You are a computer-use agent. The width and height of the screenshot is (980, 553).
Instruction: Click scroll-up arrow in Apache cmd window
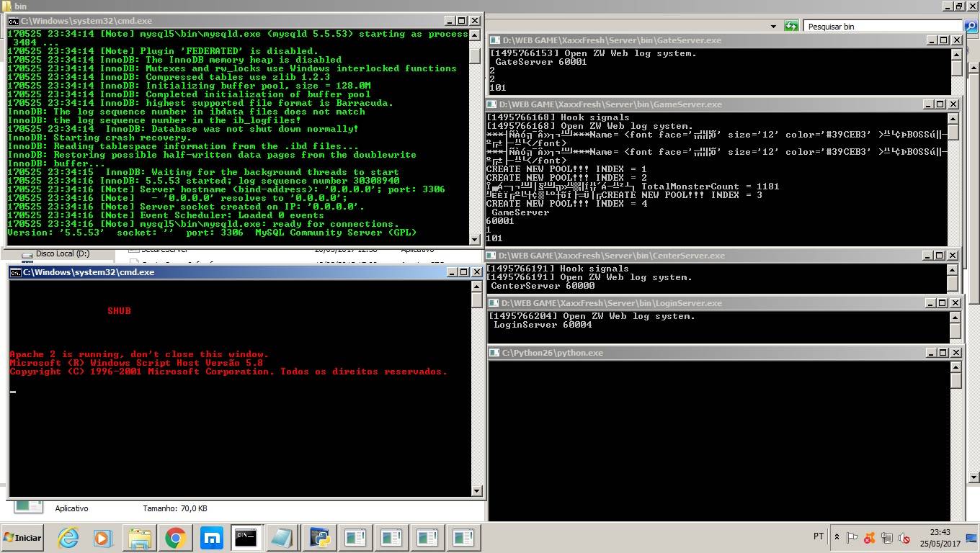tap(476, 287)
